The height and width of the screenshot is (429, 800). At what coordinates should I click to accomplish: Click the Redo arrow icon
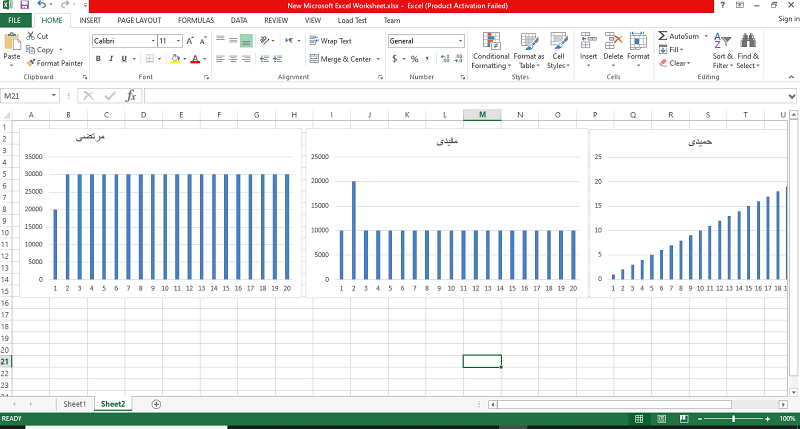(64, 5)
